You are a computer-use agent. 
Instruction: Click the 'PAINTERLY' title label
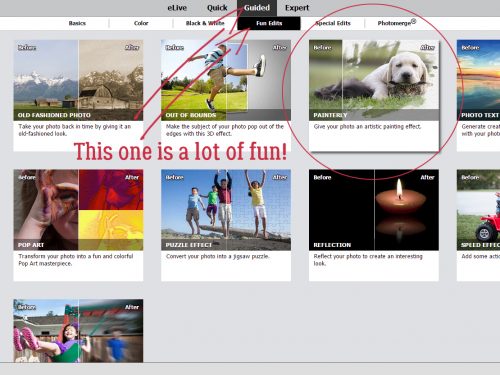[x=330, y=115]
